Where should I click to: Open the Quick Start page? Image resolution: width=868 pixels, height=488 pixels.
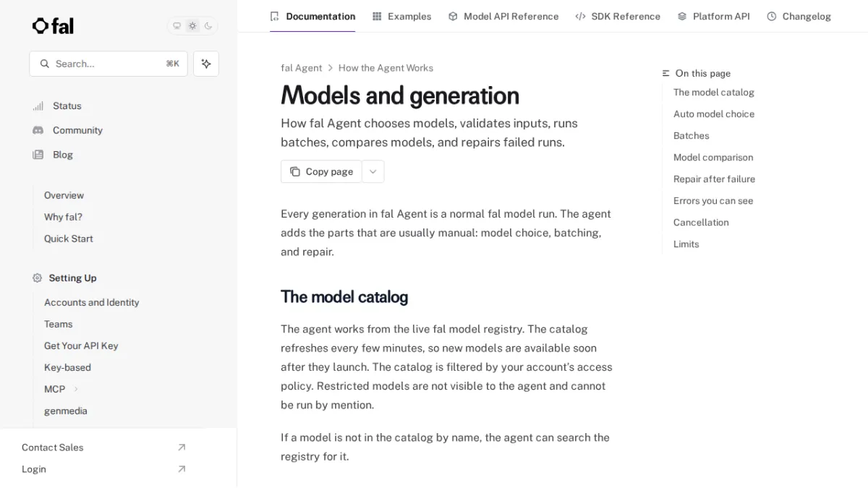point(68,239)
